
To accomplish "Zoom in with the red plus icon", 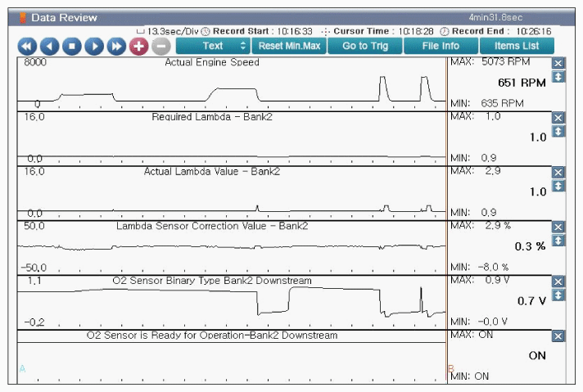I will tap(138, 46).
